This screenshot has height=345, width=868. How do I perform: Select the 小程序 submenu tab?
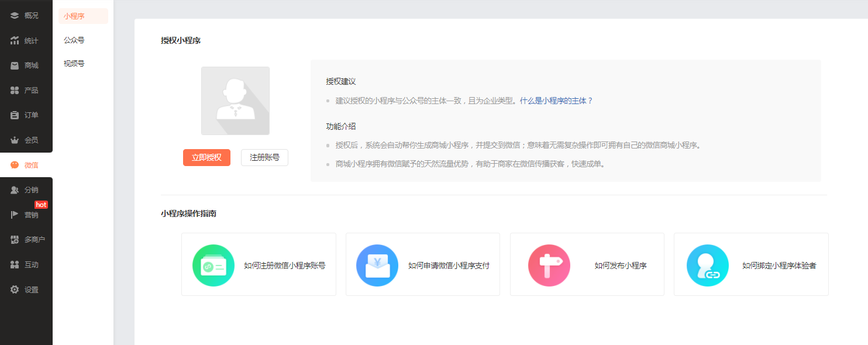(x=83, y=16)
